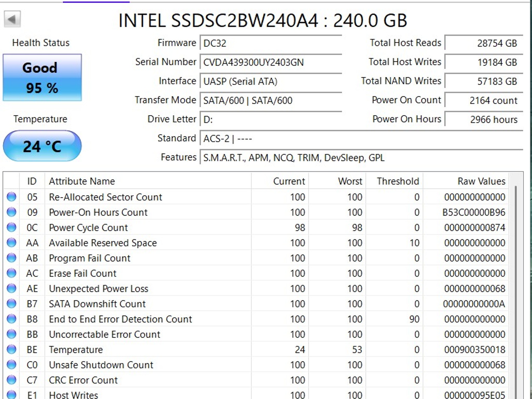This screenshot has width=532, height=399.
Task: Click the status orb for Available Reserved Space
Action: click(x=11, y=243)
